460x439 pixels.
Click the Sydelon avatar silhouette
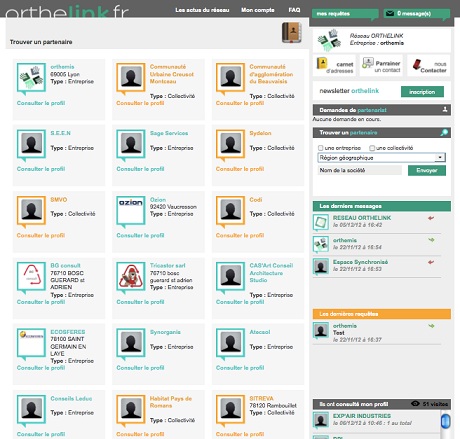pyautogui.click(x=230, y=144)
